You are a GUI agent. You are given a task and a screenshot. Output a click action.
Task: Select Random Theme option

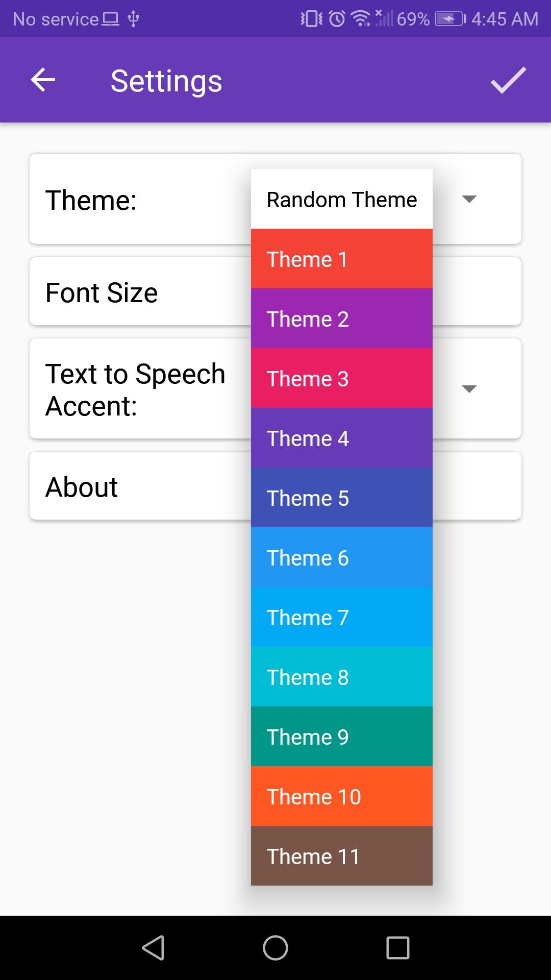pyautogui.click(x=342, y=199)
